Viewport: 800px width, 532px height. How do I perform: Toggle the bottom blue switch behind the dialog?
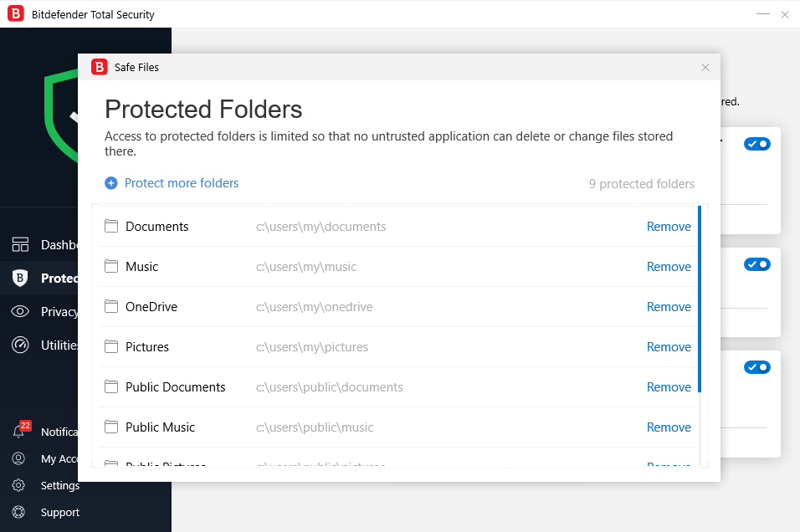coord(757,367)
